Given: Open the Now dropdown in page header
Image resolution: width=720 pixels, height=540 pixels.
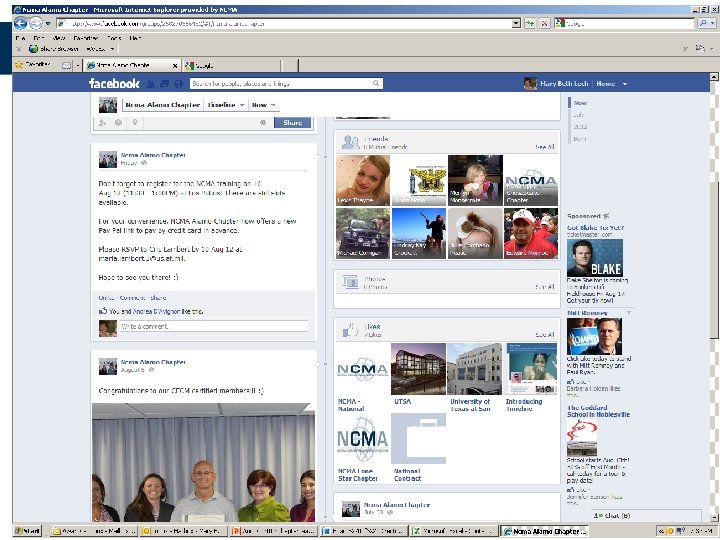Looking at the screenshot, I should point(263,105).
